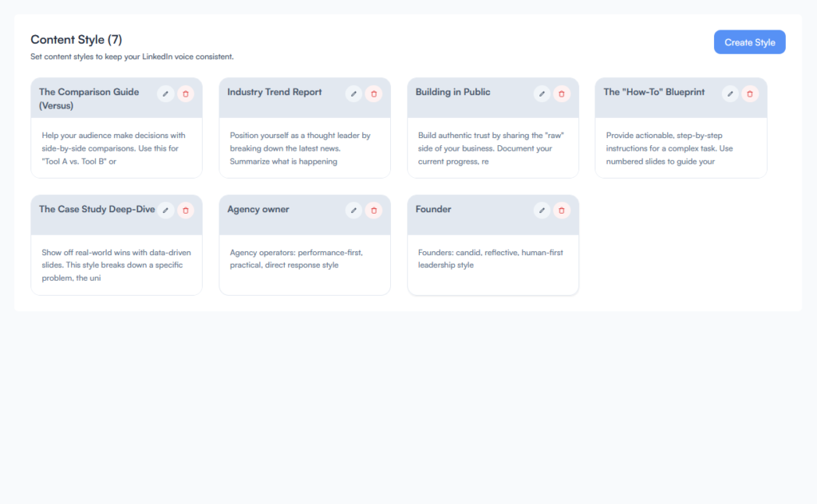Edit The "How-To" Blueprint style
Screen dimensions: 817x504
point(730,93)
